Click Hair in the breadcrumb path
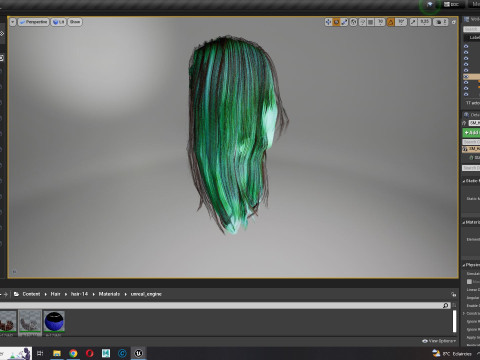This screenshot has width=480, height=360. [55, 294]
